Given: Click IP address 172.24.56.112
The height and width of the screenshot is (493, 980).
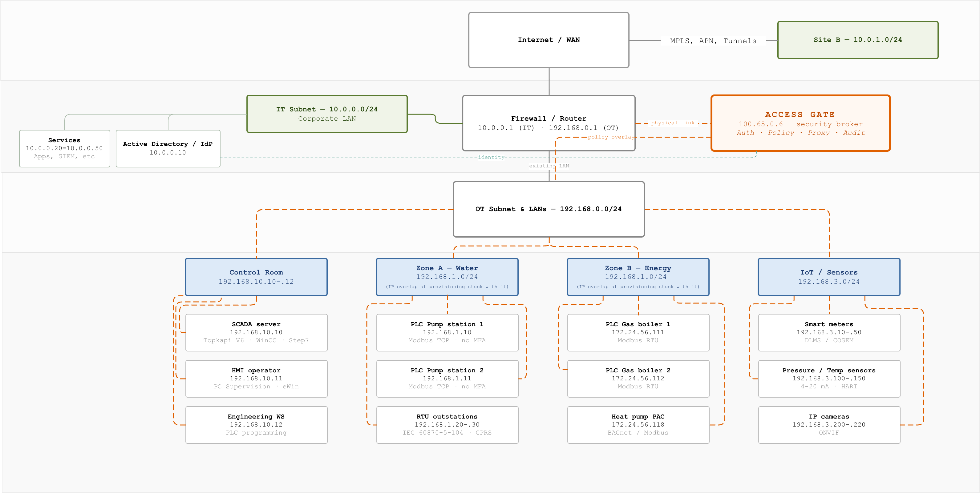Looking at the screenshot, I should [638, 379].
